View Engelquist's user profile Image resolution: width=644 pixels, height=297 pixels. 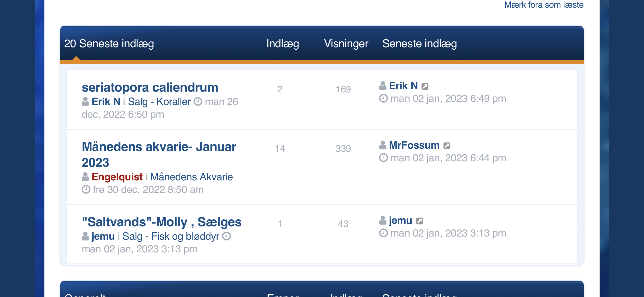pos(117,177)
